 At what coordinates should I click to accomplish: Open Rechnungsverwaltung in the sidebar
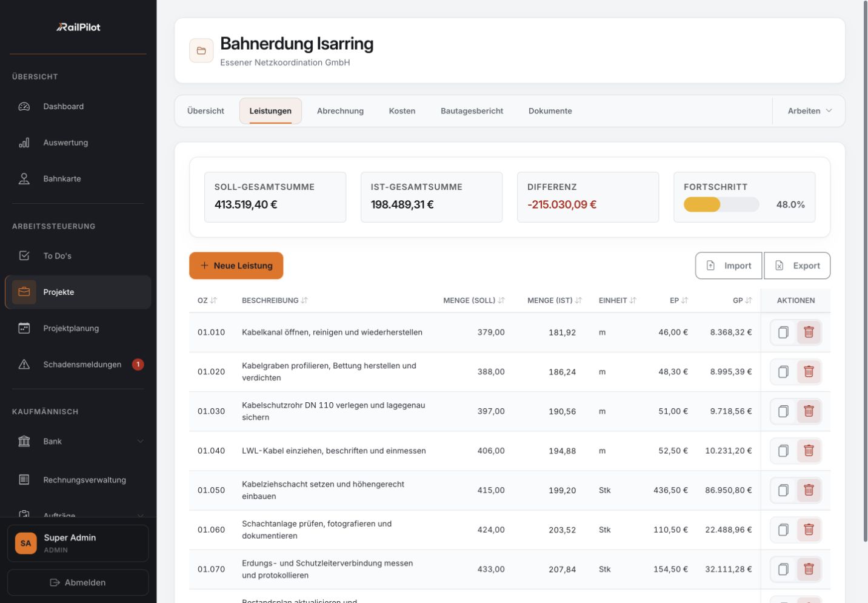point(78,480)
